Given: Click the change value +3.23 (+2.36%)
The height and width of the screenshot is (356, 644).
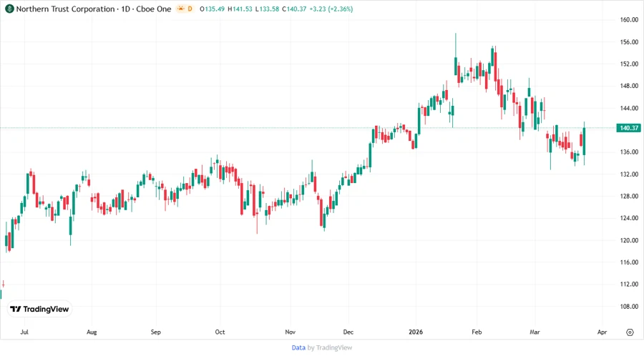Looking at the screenshot, I should (x=331, y=9).
